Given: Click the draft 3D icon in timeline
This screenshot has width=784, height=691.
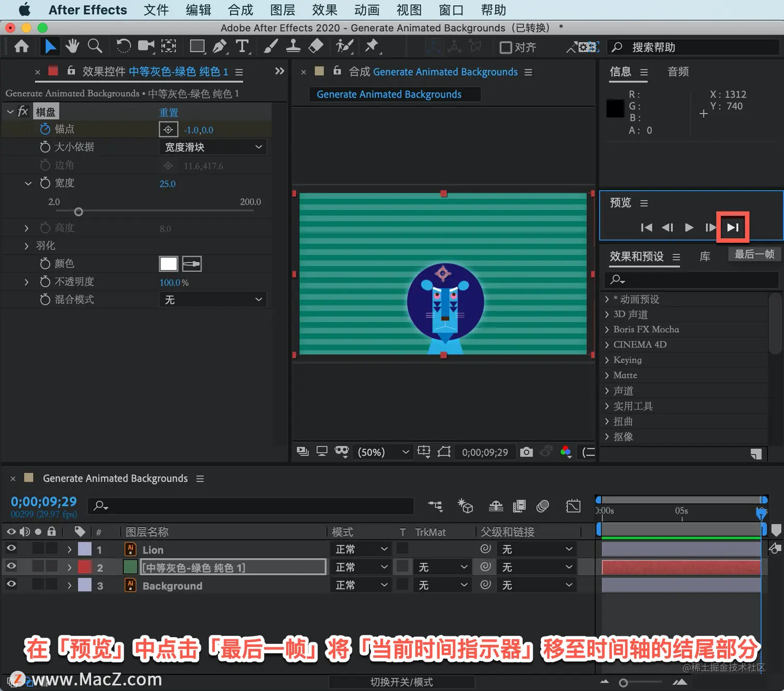Looking at the screenshot, I should [x=465, y=506].
